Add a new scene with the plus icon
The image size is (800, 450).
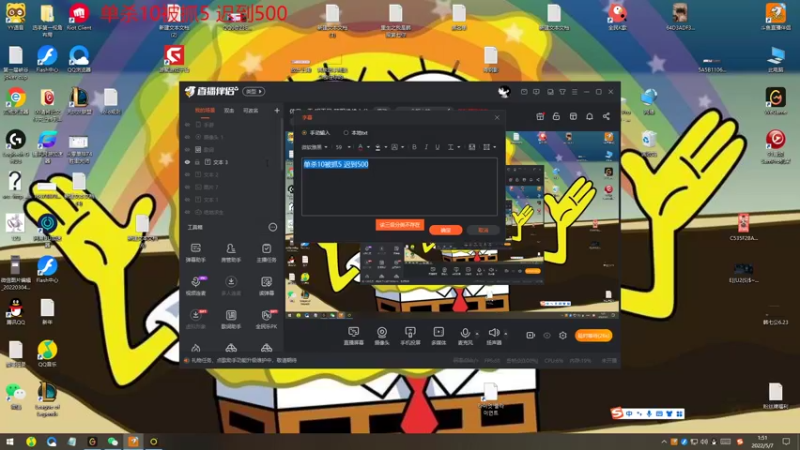click(x=277, y=110)
